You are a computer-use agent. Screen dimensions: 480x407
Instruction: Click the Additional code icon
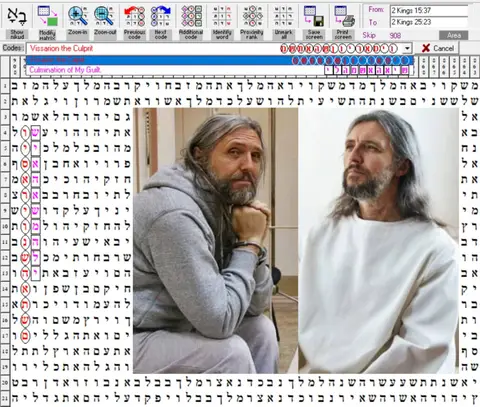(191, 16)
